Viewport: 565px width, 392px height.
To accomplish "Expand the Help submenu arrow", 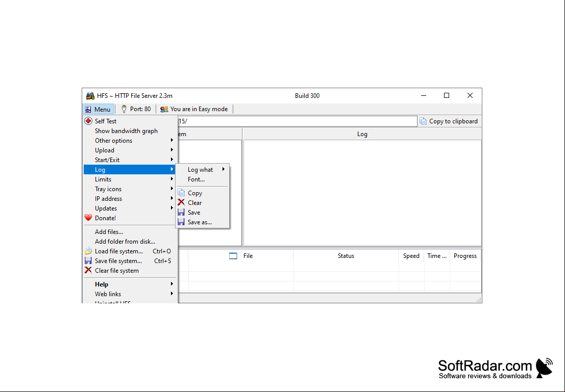I will tap(172, 284).
